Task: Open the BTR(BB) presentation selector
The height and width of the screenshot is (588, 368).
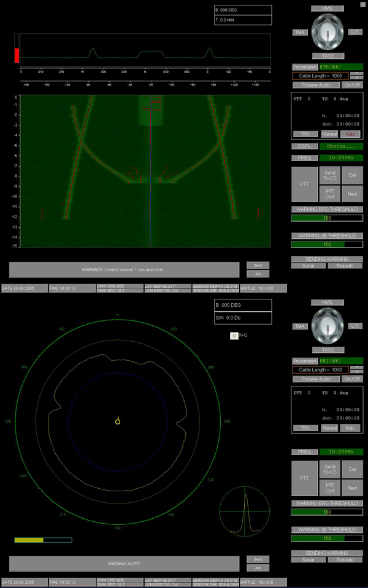Action: click(x=341, y=66)
